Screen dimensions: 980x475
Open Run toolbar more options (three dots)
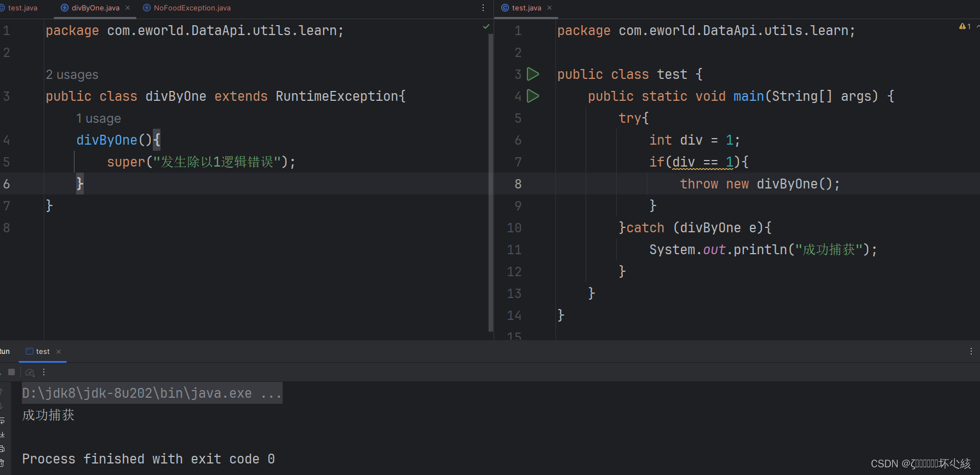[x=44, y=372]
